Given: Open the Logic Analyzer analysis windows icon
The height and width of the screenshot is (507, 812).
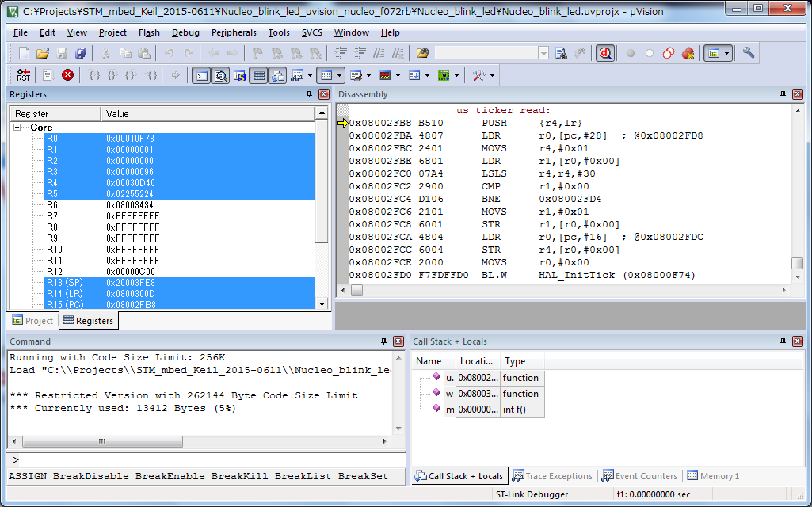Looking at the screenshot, I should pyautogui.click(x=384, y=75).
